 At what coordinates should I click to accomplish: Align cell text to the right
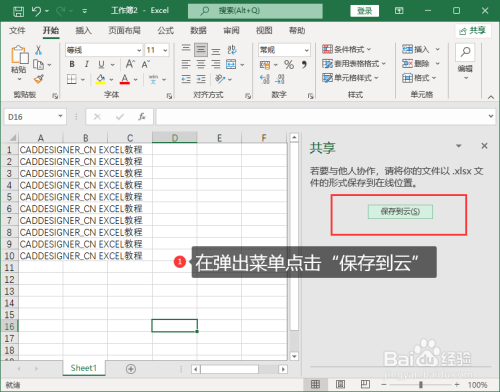coord(216,64)
